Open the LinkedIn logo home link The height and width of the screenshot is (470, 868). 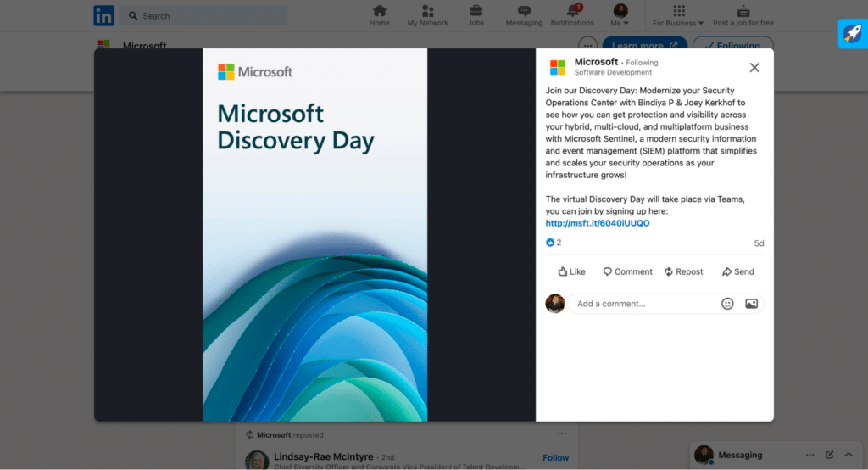[103, 15]
